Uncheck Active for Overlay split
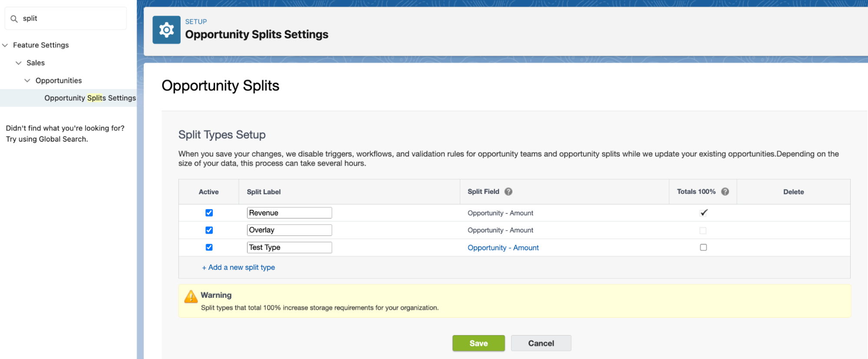The width and height of the screenshot is (868, 359). click(209, 230)
